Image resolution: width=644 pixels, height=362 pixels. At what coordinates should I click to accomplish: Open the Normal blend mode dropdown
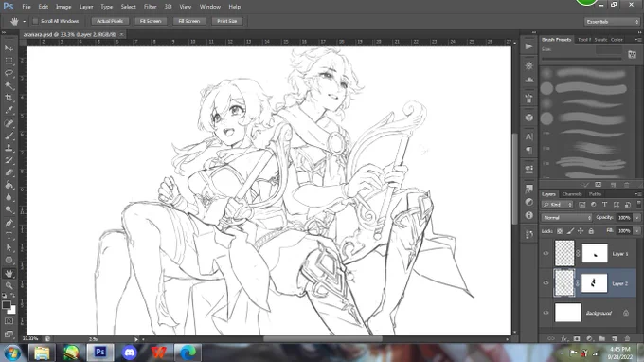pyautogui.click(x=566, y=217)
